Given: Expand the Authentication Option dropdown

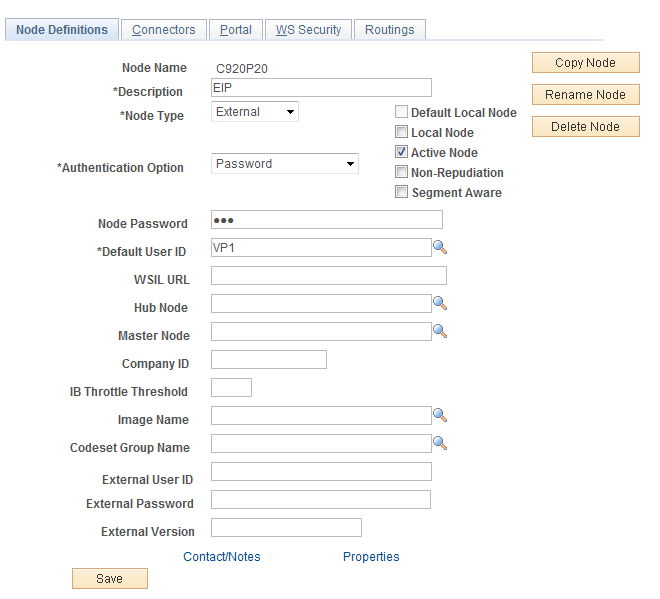Looking at the screenshot, I should point(285,163).
